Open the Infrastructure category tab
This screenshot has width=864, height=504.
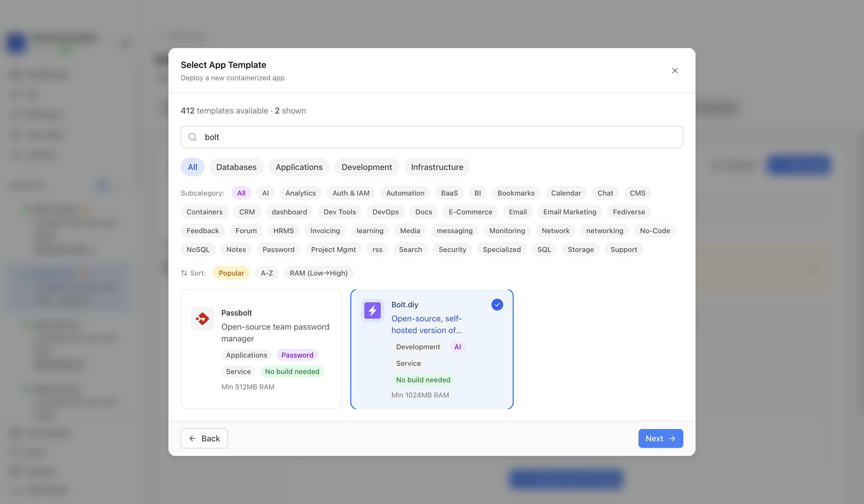coord(437,167)
